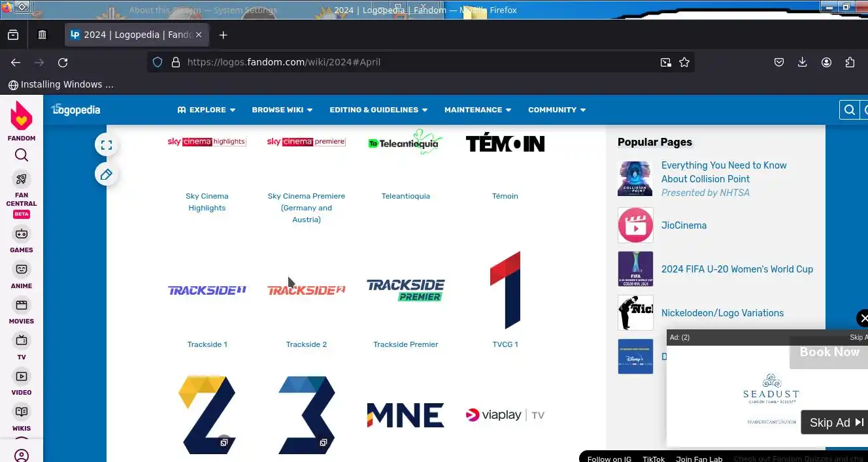Open Fandom sidebar search magnifier
The image size is (868, 462).
(22, 155)
